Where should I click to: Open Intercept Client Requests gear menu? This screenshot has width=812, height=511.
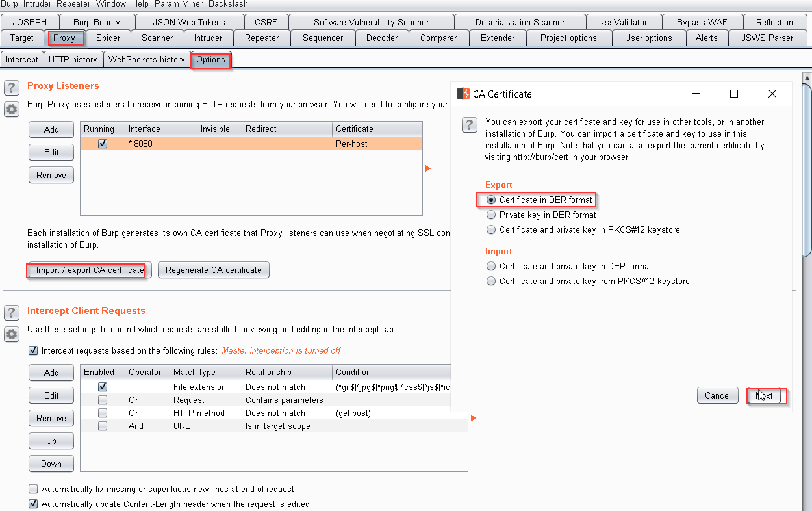(12, 334)
